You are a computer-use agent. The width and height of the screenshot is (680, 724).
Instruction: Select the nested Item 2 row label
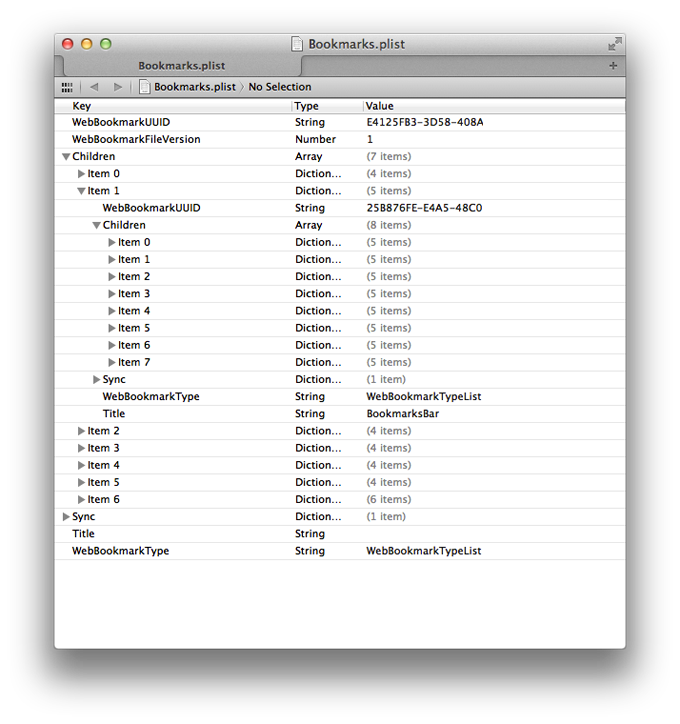click(134, 277)
